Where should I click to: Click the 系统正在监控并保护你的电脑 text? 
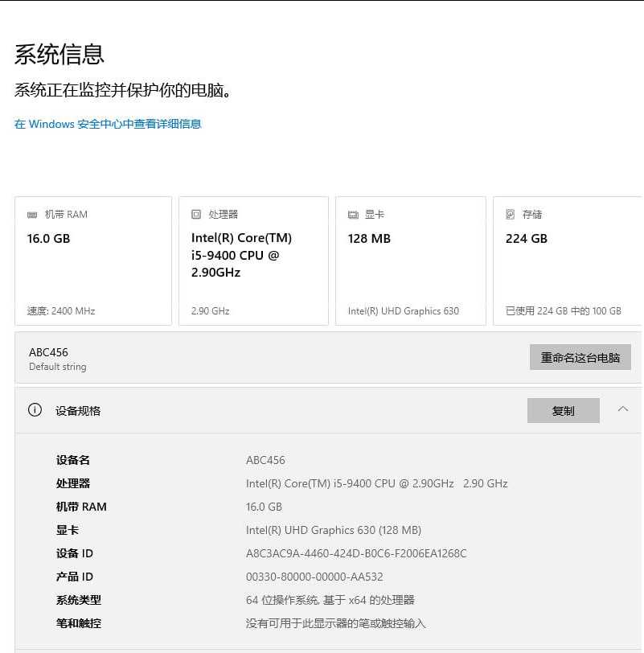tap(123, 90)
